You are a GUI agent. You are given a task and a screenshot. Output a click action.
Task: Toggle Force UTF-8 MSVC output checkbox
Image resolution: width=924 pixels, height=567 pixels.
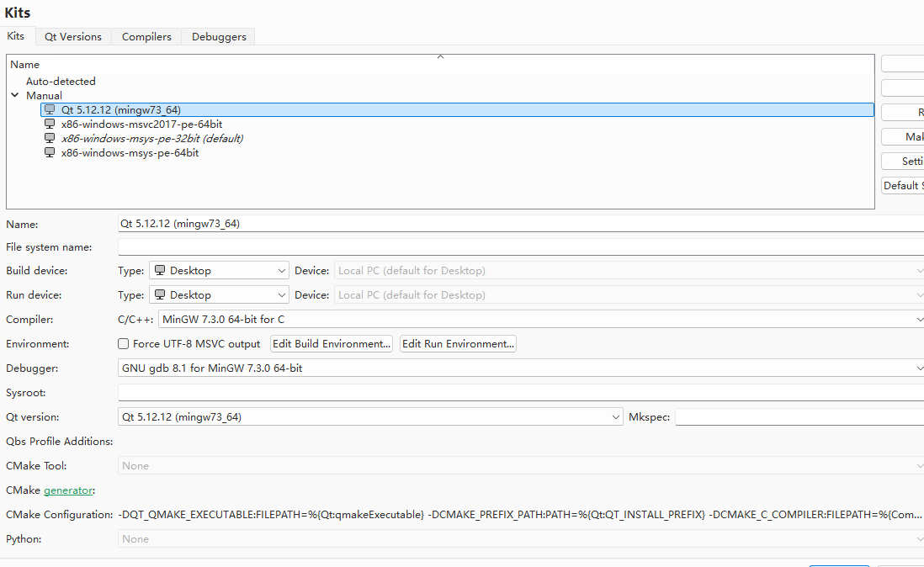[123, 344]
